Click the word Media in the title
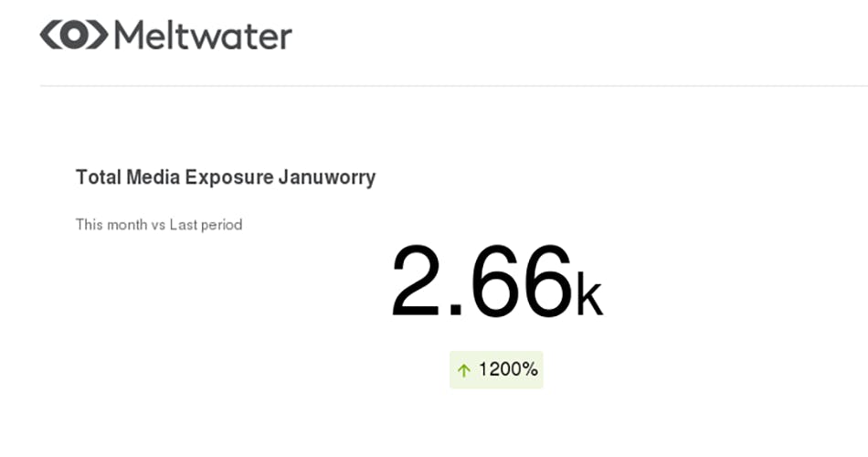The width and height of the screenshot is (868, 457). 153,176
